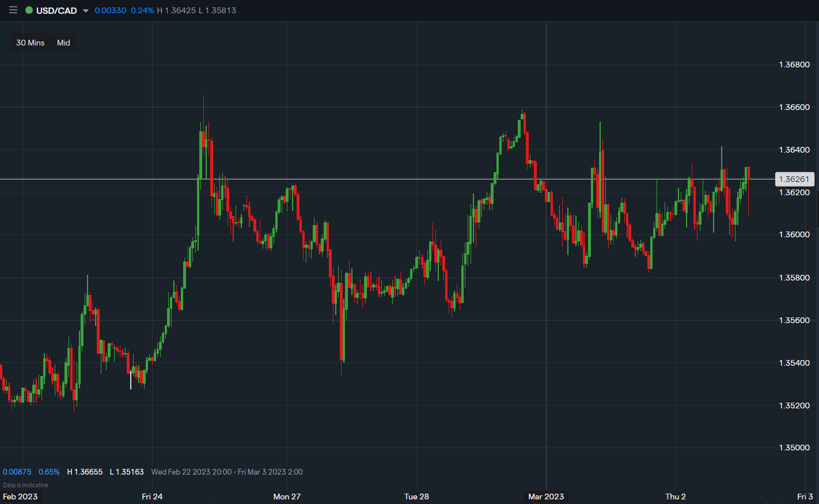Click the 1.35800 price axis label
The width and height of the screenshot is (819, 504).
click(794, 278)
